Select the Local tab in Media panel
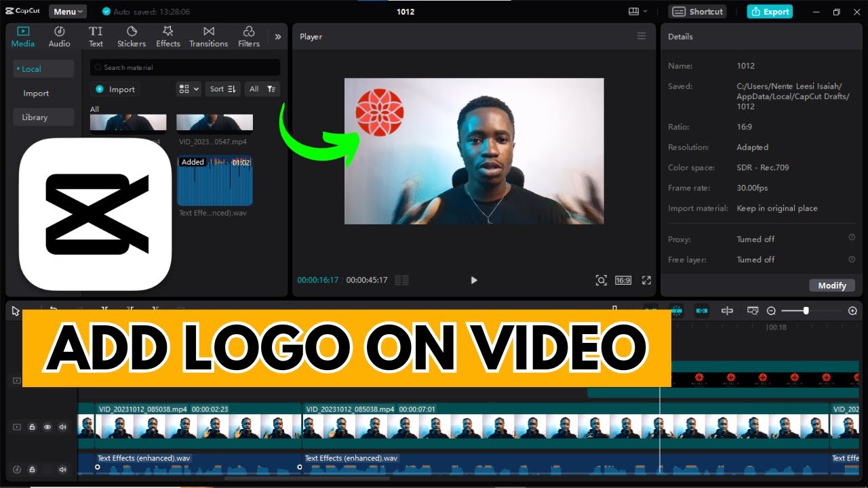 click(43, 68)
